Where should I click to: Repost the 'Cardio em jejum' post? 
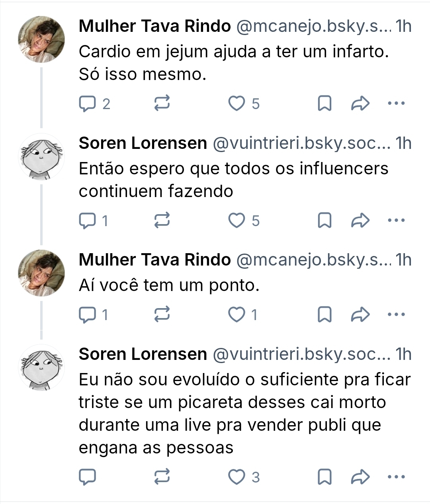(162, 104)
